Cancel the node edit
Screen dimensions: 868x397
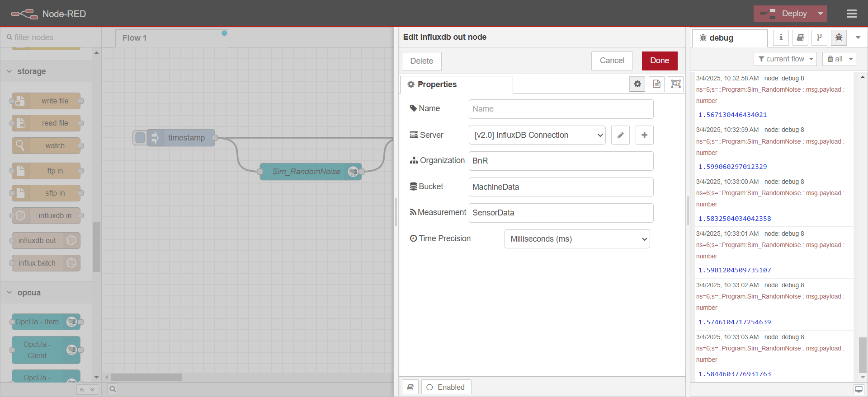click(612, 61)
